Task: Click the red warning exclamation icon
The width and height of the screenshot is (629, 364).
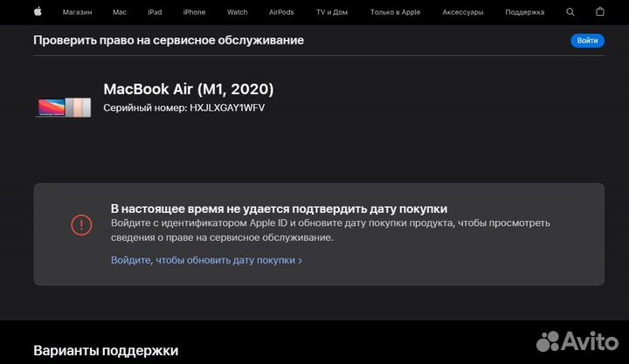Action: (81, 224)
